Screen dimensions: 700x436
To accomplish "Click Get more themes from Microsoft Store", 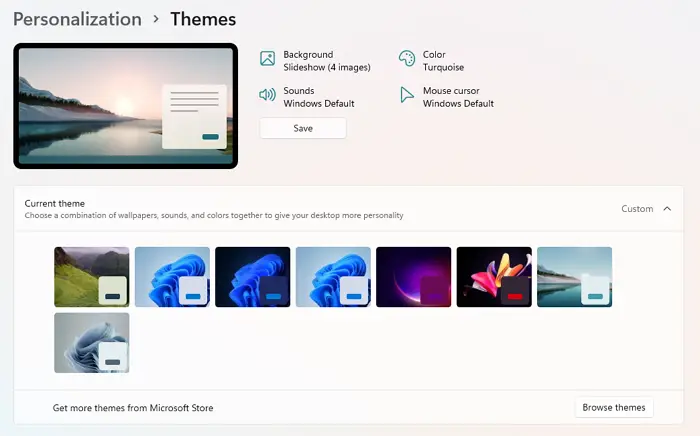I will pyautogui.click(x=133, y=408).
